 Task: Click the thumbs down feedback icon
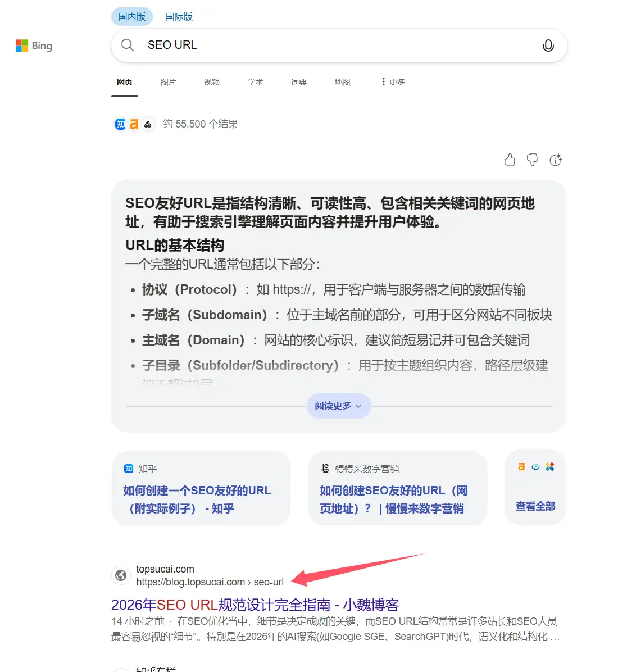coord(532,160)
